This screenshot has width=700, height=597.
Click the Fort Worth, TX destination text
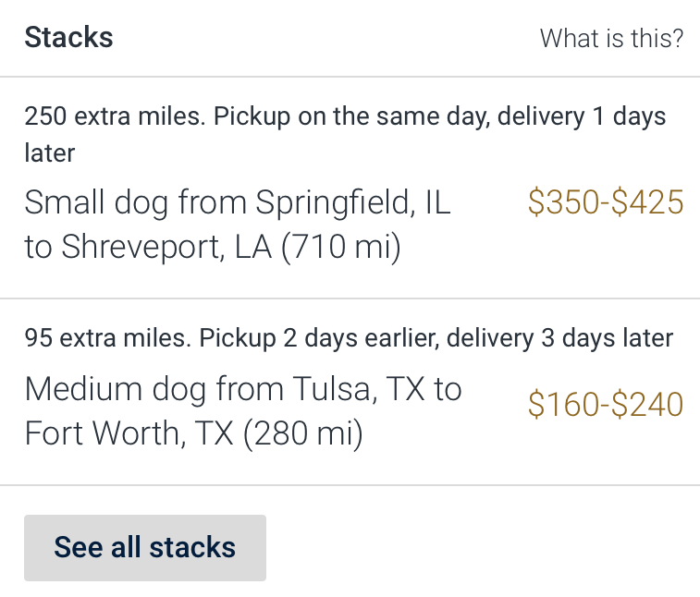click(x=129, y=433)
